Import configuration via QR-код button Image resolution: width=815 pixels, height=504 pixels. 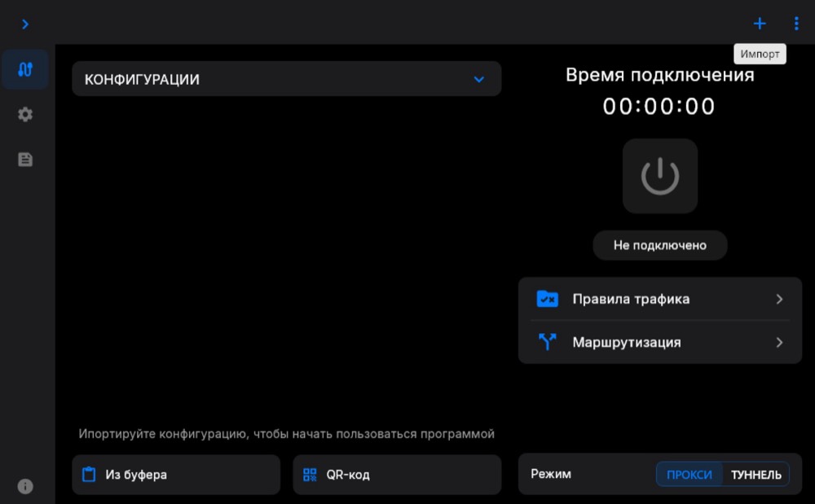pos(397,475)
